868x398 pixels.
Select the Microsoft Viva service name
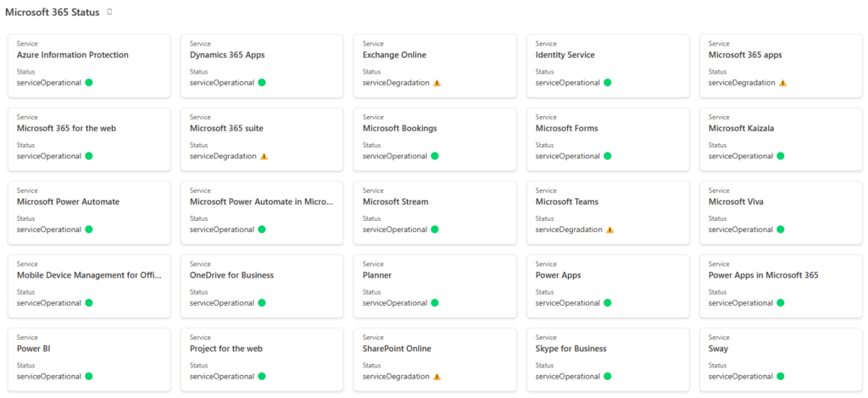[x=736, y=202]
